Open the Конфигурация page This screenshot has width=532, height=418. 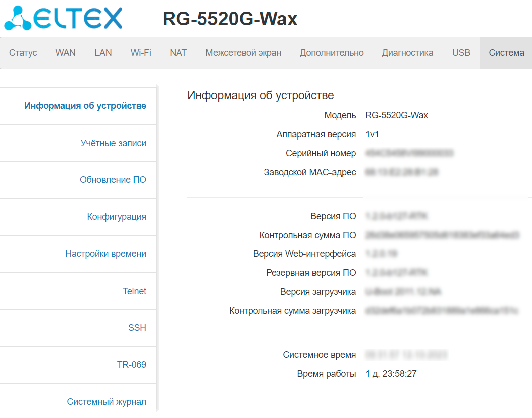coord(117,217)
